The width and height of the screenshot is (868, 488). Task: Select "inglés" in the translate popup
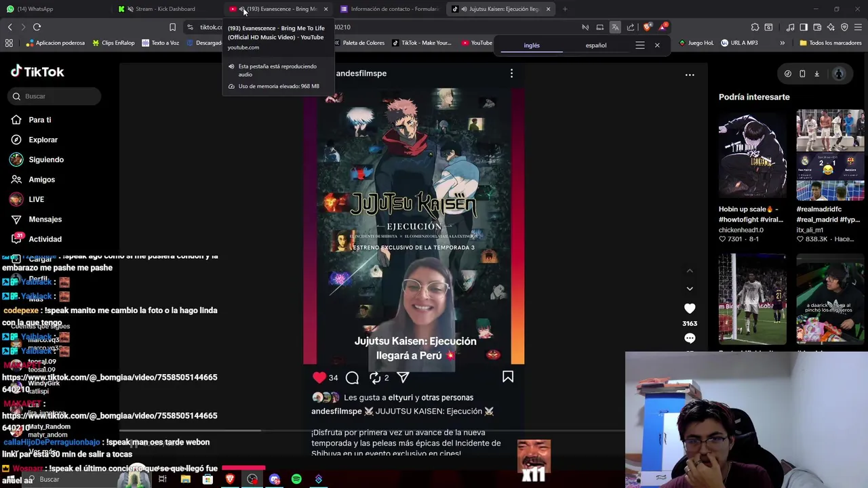point(532,45)
